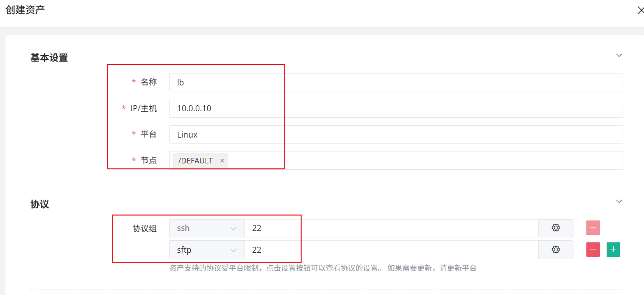Open the sftp protocol dropdown
644x295 pixels.
pos(207,250)
